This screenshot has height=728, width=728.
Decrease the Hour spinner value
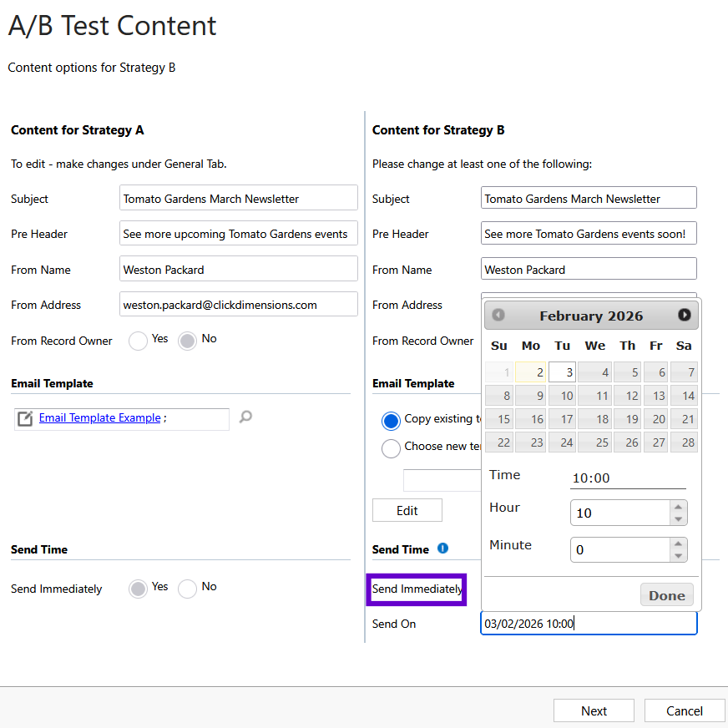(678, 519)
